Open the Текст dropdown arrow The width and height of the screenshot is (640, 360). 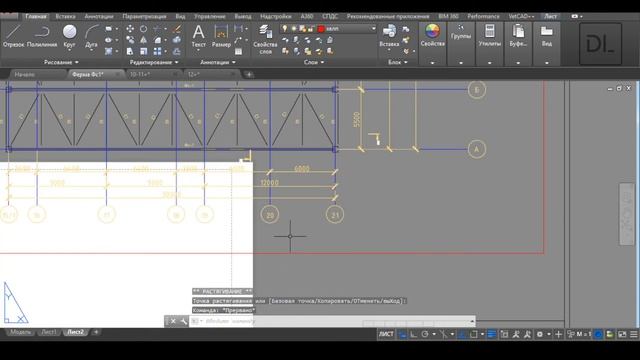point(198,51)
